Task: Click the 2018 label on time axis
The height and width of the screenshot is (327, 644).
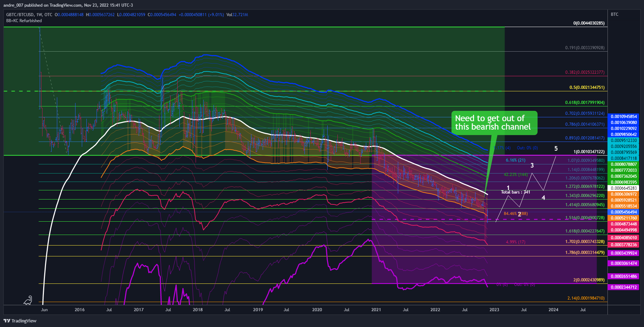Action: [198, 310]
